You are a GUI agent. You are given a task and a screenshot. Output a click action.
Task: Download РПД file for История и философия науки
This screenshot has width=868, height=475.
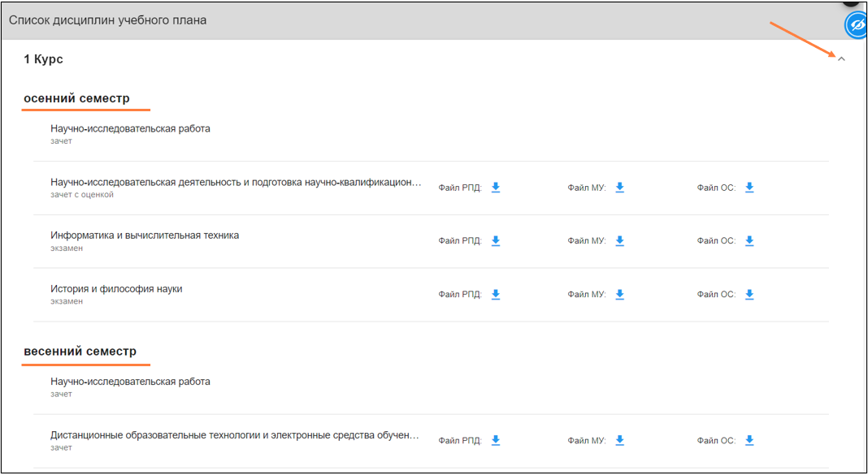pyautogui.click(x=496, y=294)
